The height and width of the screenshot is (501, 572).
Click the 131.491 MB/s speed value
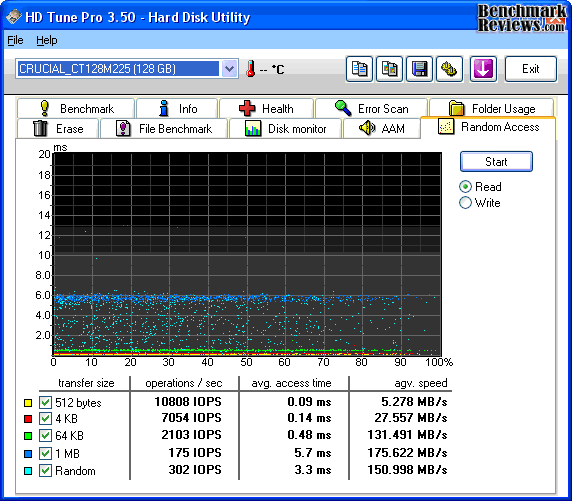(x=407, y=435)
